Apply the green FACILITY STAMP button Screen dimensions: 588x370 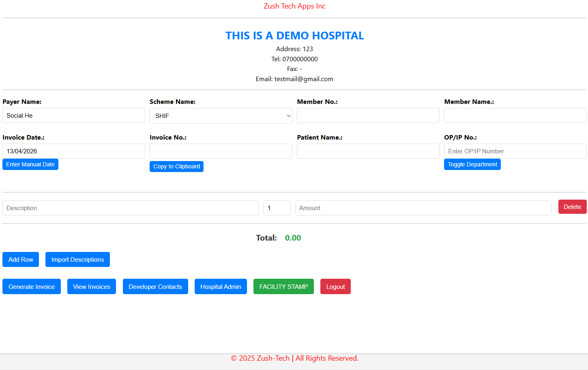coord(283,286)
